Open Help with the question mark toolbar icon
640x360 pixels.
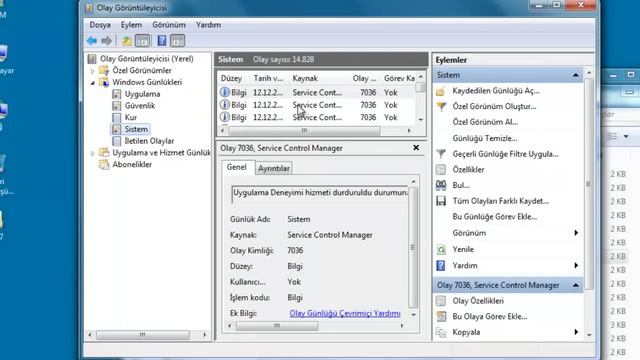pyautogui.click(x=162, y=40)
